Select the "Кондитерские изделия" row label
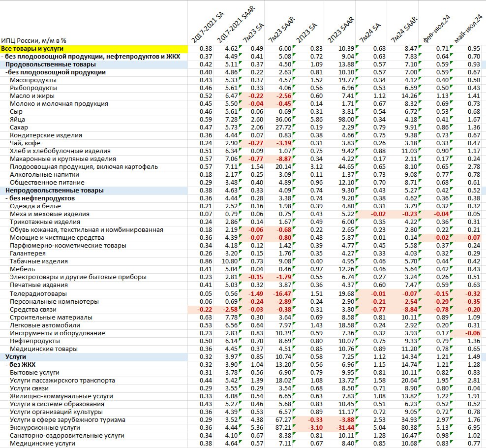This screenshot has height=448, width=486. tap(46, 135)
